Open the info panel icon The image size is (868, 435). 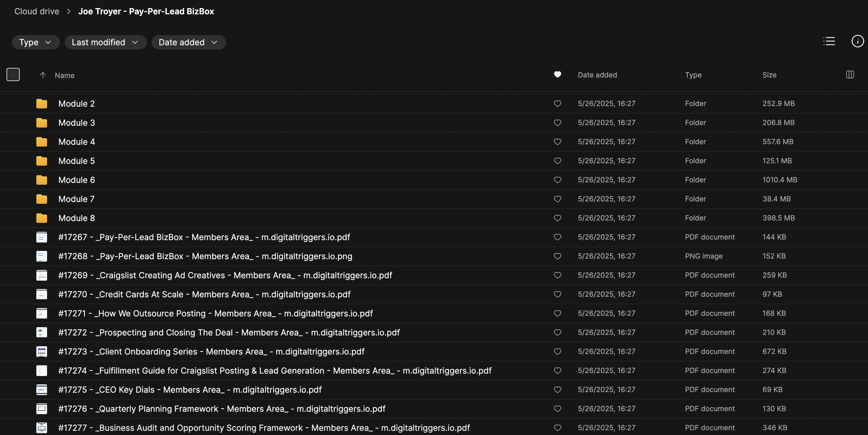pos(857,41)
